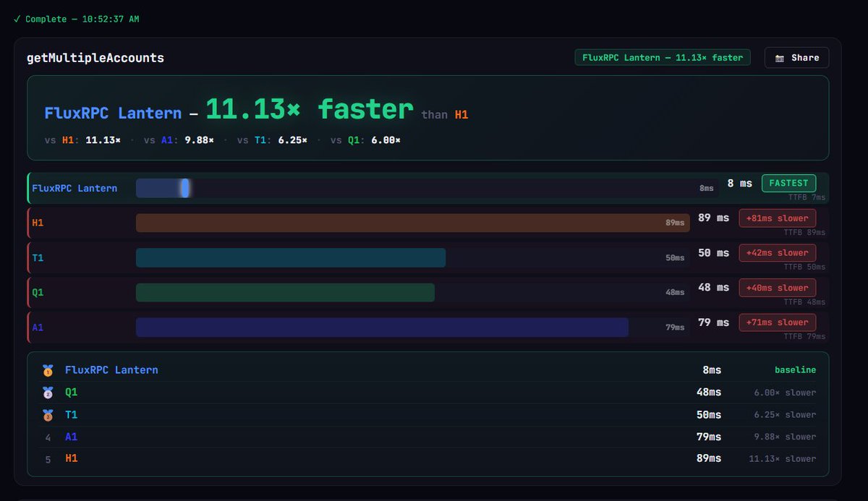Click T1 in the ranking list

pos(71,415)
